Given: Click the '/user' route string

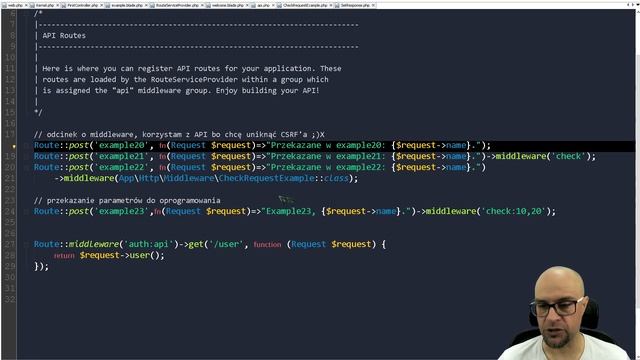Looking at the screenshot, I should pyautogui.click(x=226, y=244).
